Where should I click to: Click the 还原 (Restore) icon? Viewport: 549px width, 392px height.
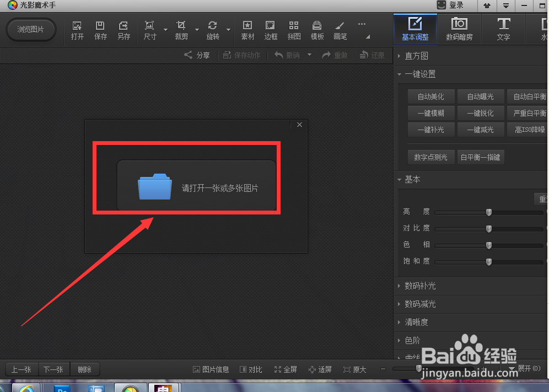click(364, 55)
